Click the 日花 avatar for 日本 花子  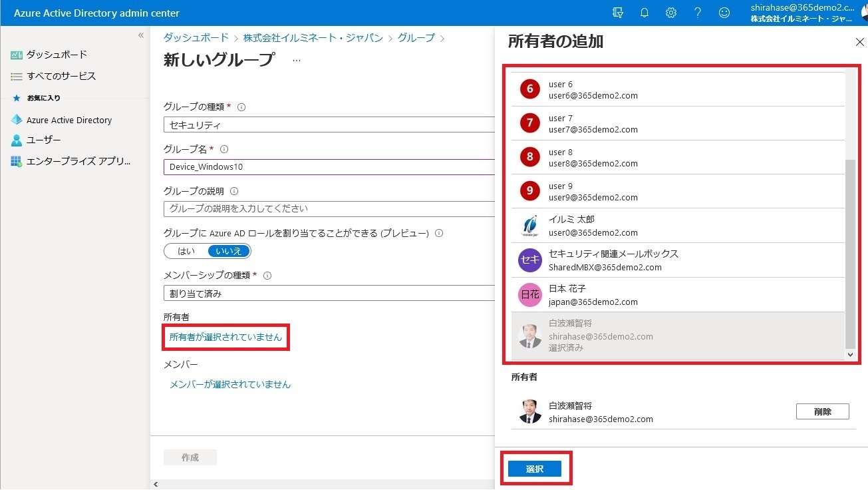tap(530, 295)
